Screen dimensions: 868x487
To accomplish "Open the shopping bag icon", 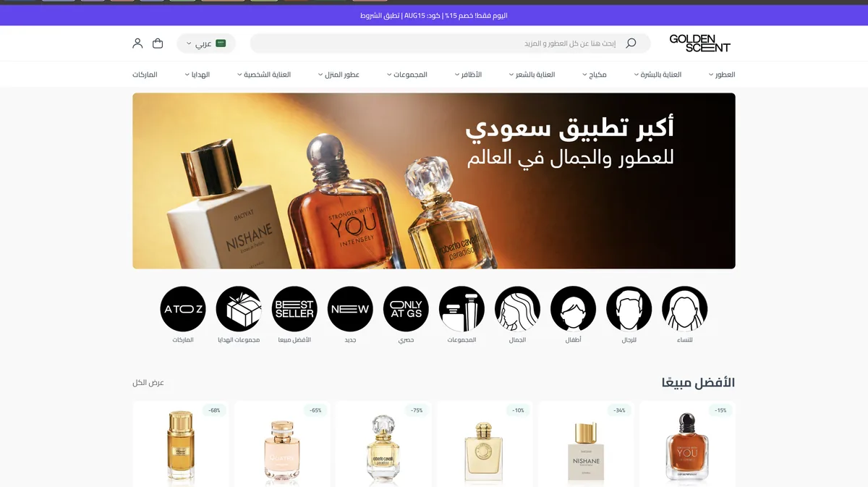I will point(158,43).
